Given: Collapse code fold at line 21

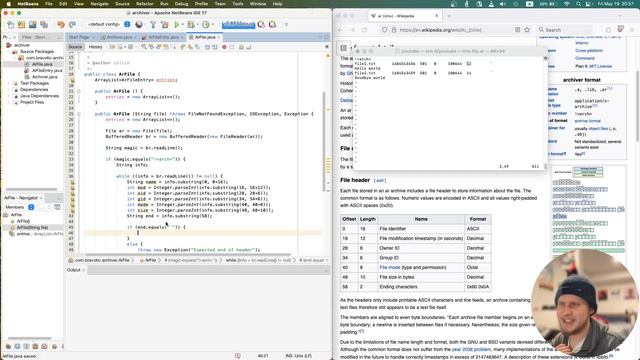Looking at the screenshot, I should pos(79,91).
